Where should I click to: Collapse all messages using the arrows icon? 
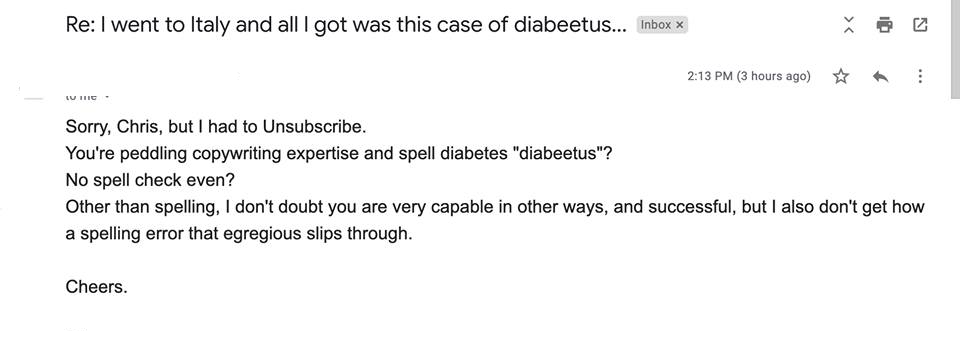click(849, 25)
